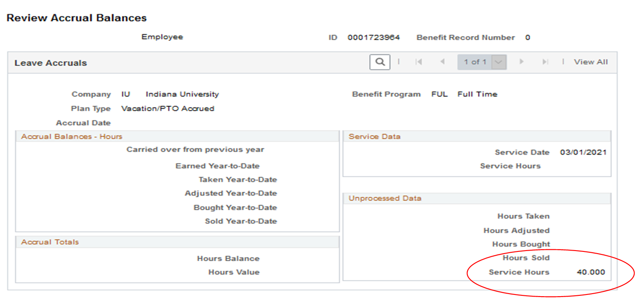The image size is (644, 303).
Task: Click the Sold Year-to-Date label
Action: pos(241,222)
